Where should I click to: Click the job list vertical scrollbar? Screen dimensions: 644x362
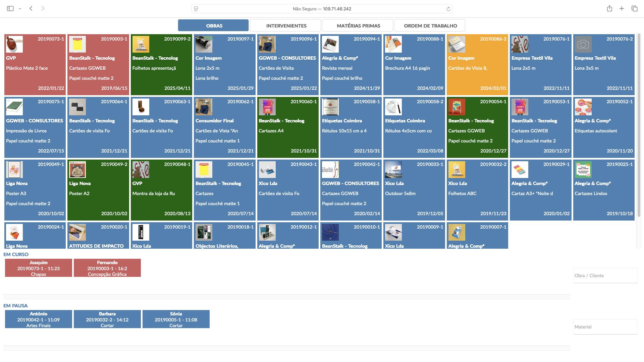pos(639,124)
